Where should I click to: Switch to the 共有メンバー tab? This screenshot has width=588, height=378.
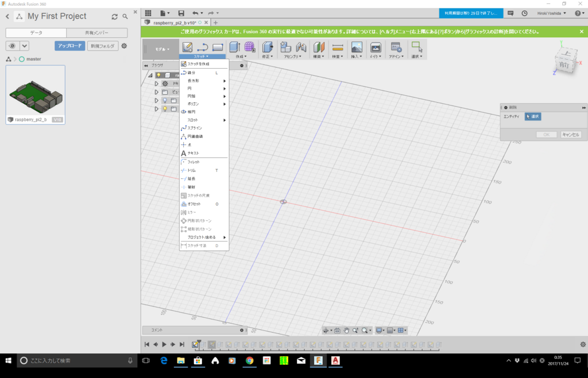96,33
